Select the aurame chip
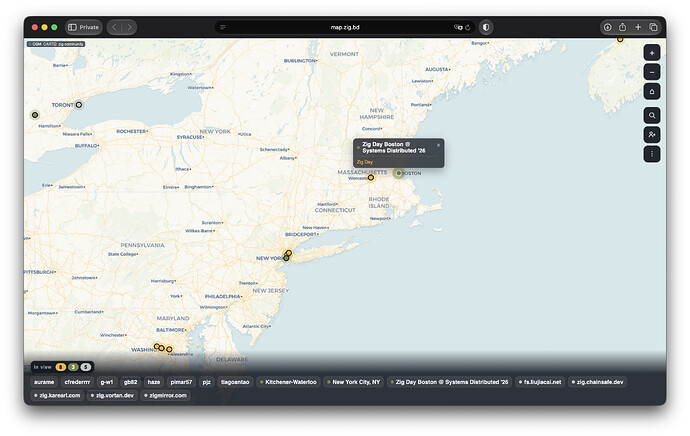Screen dimensions: 690x436 point(44,382)
